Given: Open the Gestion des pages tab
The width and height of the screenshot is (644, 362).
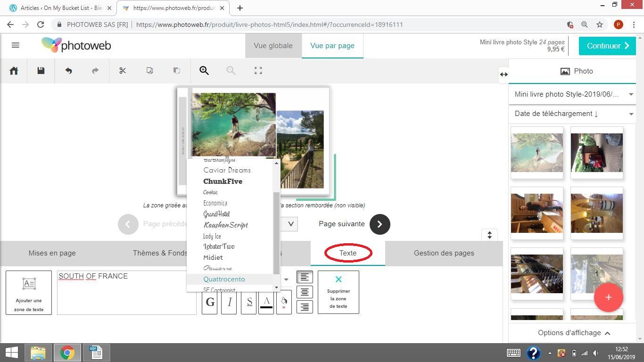Looking at the screenshot, I should pos(444,253).
